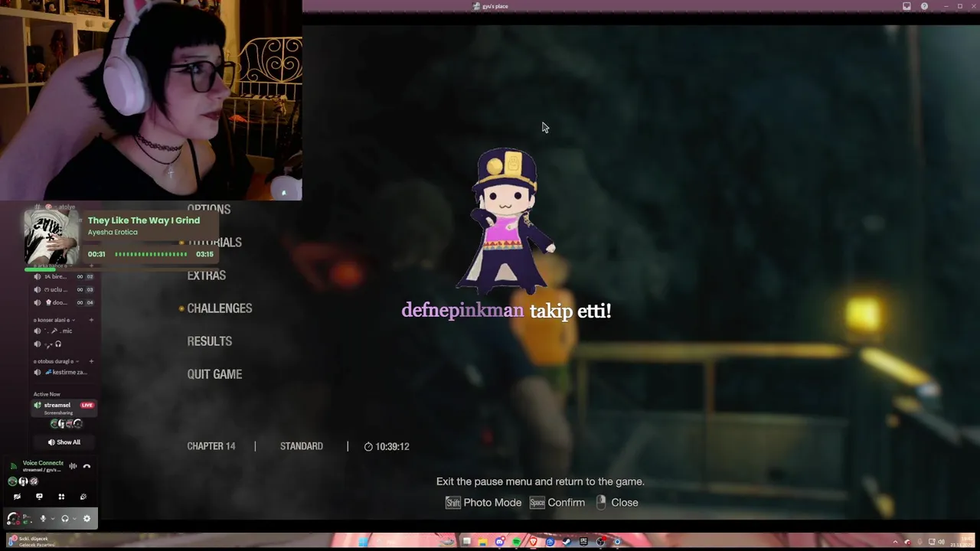Image resolution: width=980 pixels, height=551 pixels.
Task: Open File Explorer from the taskbar
Action: [x=482, y=542]
